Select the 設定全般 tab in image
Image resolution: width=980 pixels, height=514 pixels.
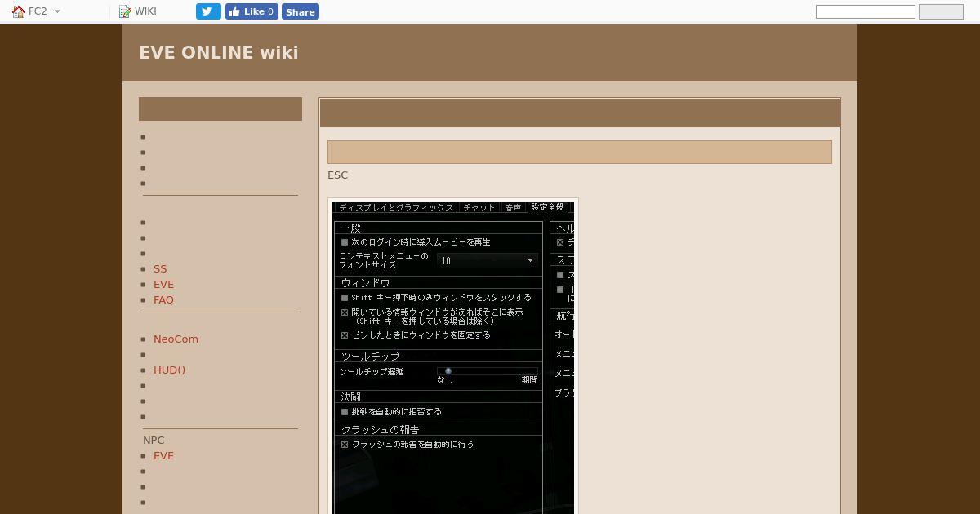pos(547,207)
